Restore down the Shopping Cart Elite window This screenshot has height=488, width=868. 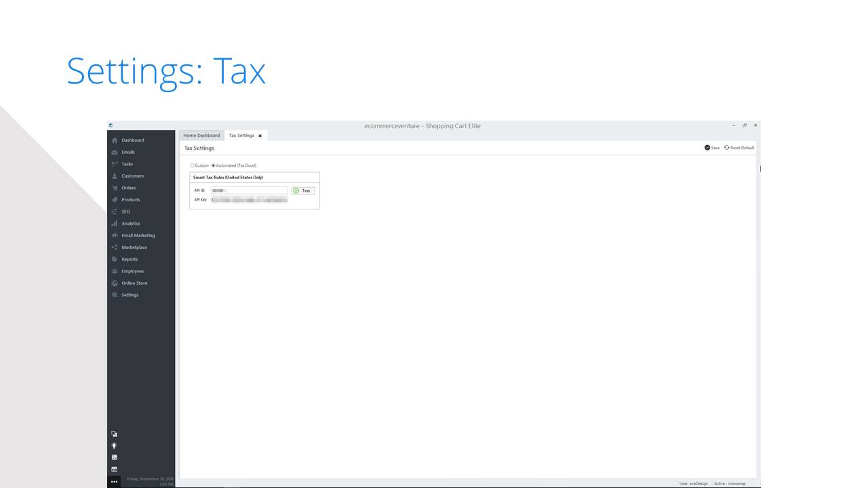pyautogui.click(x=745, y=125)
